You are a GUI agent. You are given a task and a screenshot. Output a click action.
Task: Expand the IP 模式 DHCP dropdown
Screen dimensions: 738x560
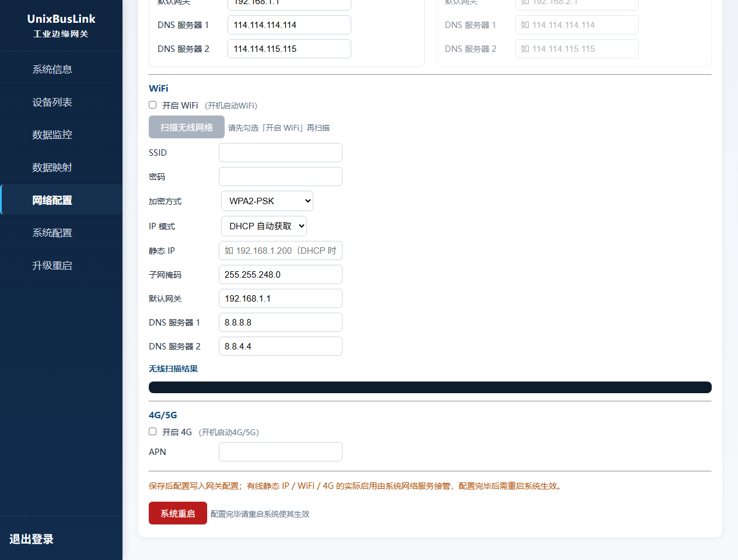tap(264, 226)
